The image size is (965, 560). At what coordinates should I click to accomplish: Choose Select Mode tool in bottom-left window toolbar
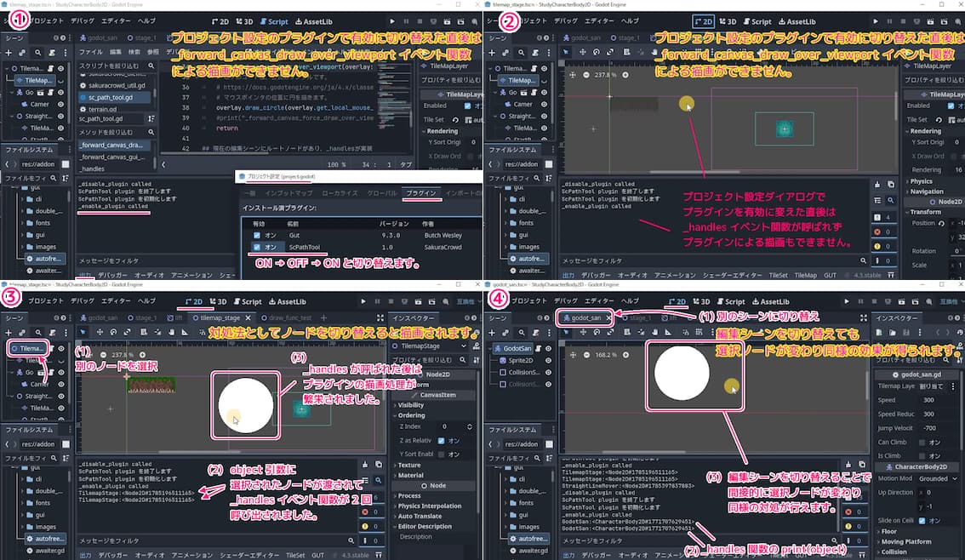tap(83, 332)
